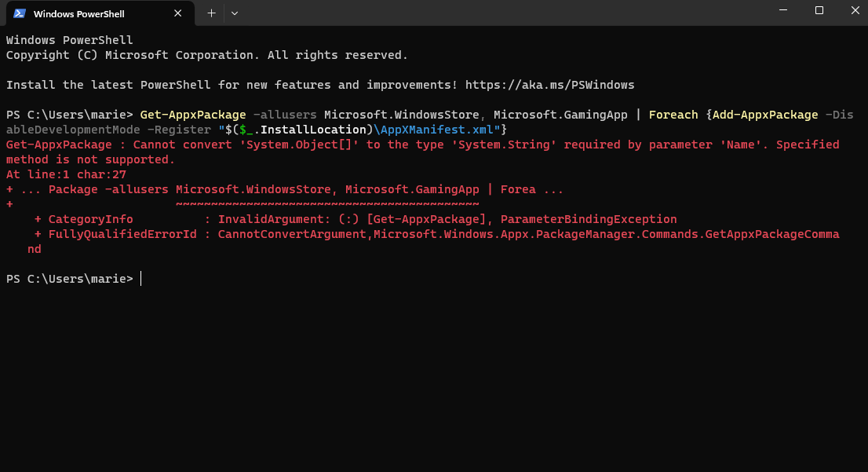Click the https://aka.ms/PSWindows link
The width and height of the screenshot is (868, 472).
click(x=549, y=85)
